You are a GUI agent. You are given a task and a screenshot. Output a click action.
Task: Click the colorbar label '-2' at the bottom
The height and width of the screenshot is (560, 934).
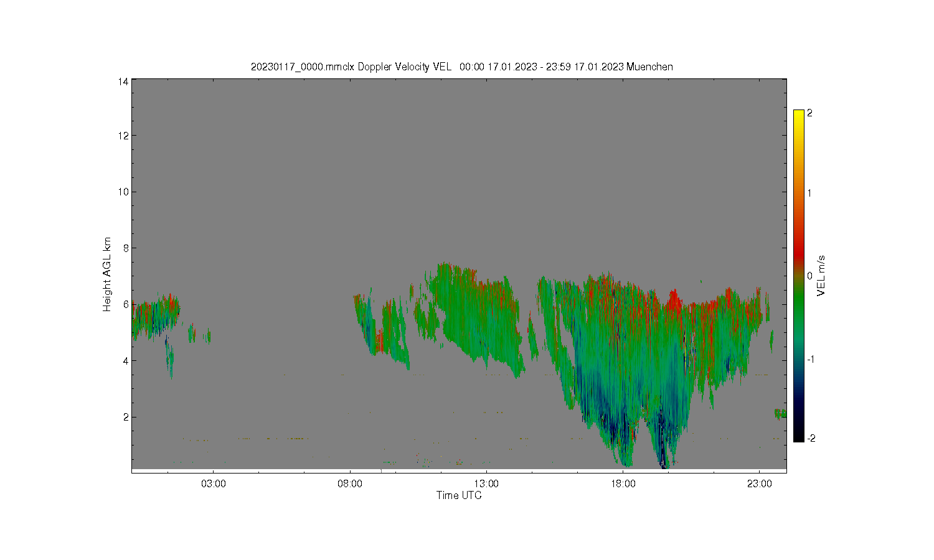811,438
